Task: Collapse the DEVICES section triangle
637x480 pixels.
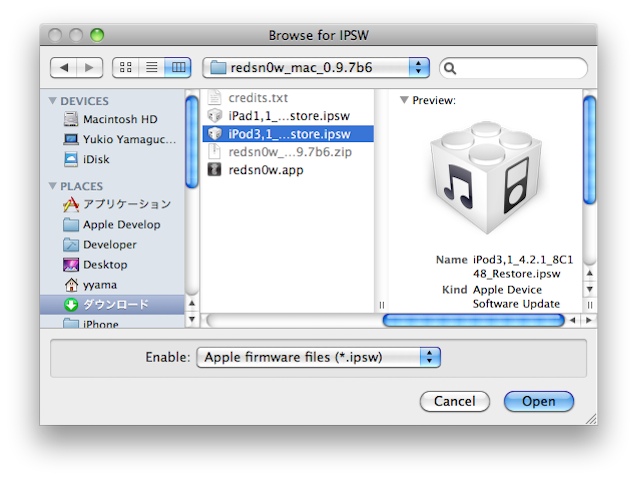Action: 52,100
